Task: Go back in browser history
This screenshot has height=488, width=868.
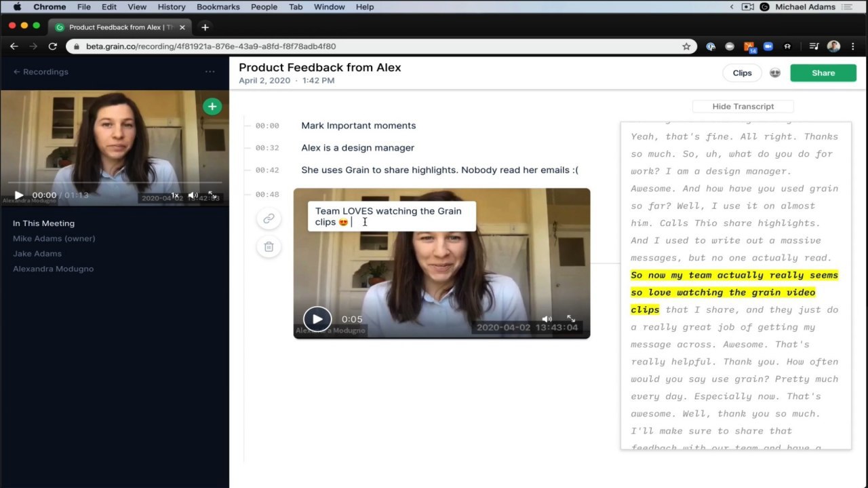Action: [14, 47]
